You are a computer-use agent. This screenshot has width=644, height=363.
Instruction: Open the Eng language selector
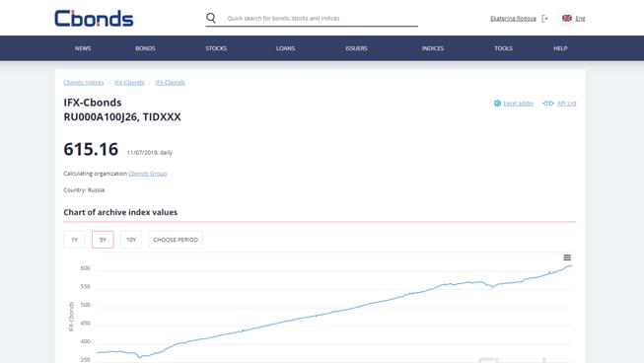[580, 18]
